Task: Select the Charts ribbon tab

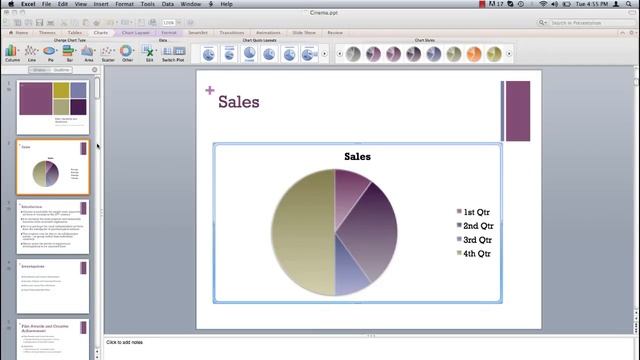Action: 100,33
